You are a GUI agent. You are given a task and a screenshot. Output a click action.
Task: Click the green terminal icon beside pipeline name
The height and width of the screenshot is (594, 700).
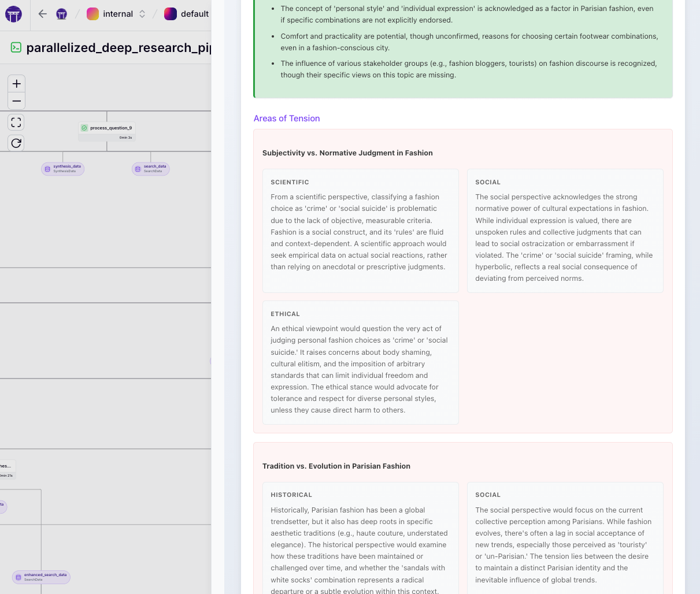pos(16,47)
